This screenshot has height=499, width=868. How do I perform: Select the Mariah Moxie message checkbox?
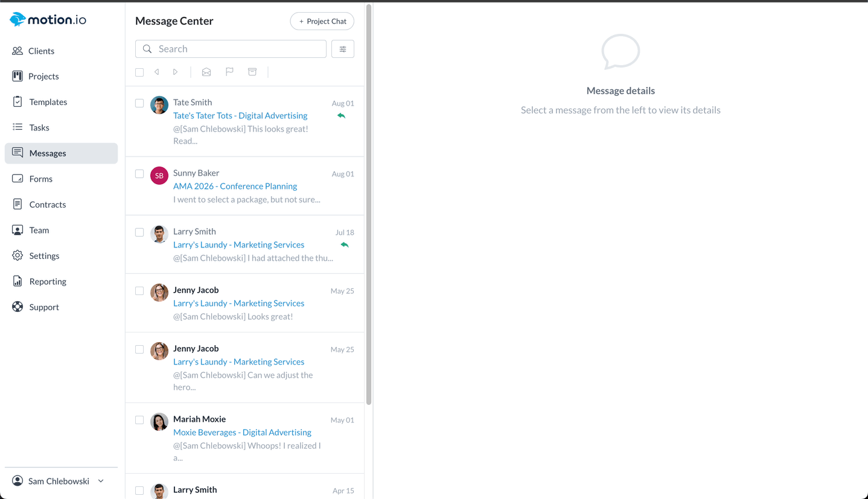pos(139,420)
